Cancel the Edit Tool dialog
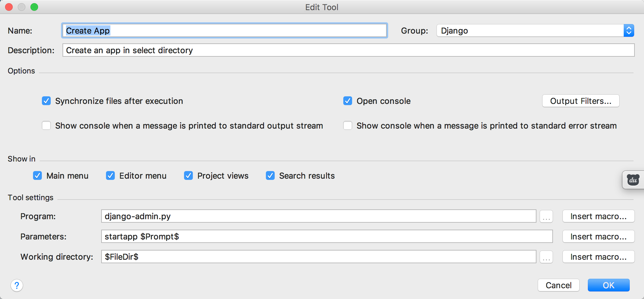The image size is (644, 299). (x=558, y=285)
